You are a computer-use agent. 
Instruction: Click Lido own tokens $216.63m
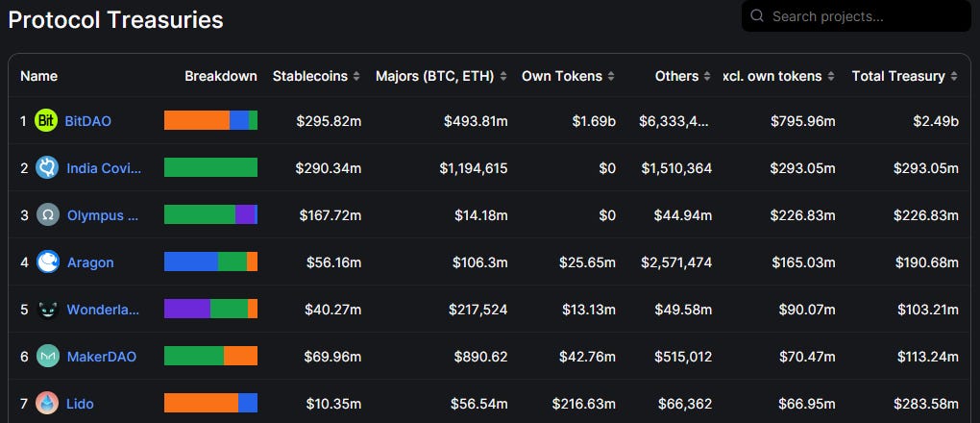click(584, 404)
